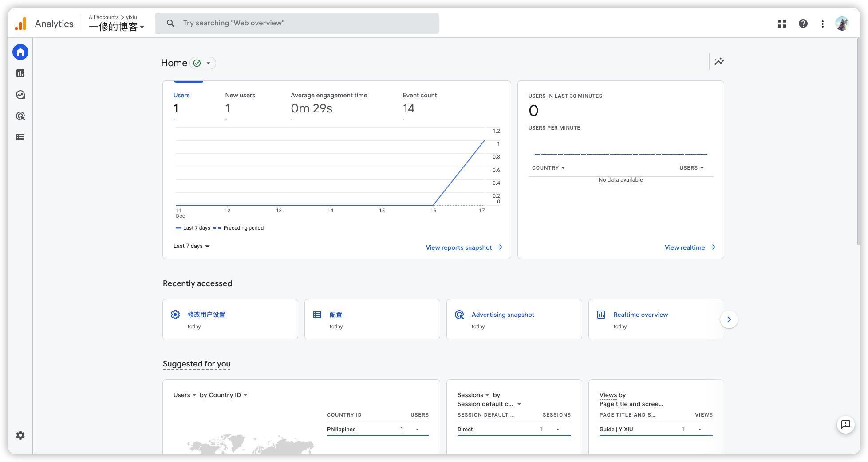
Task: Open Sessions metric dropdown in suggested card
Action: [x=473, y=395]
